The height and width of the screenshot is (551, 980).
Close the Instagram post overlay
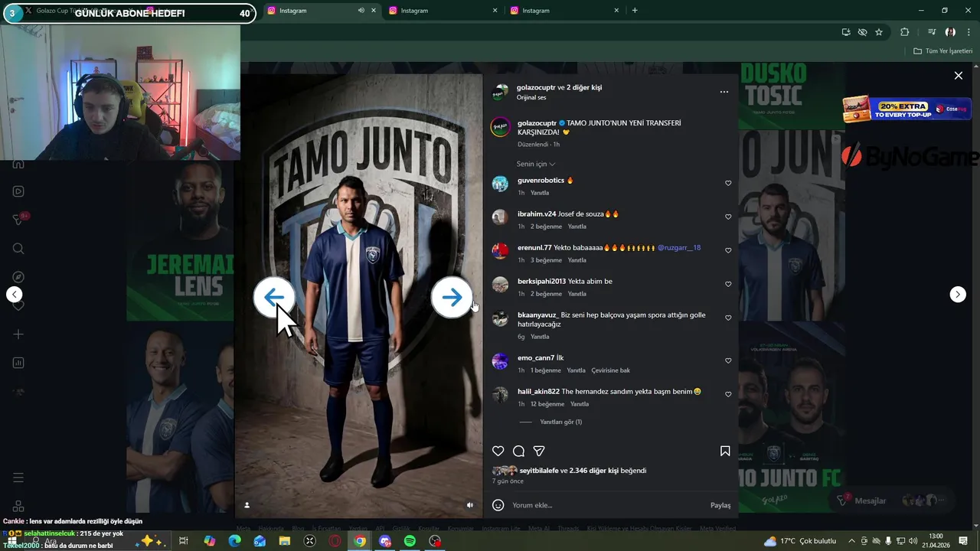click(x=958, y=76)
